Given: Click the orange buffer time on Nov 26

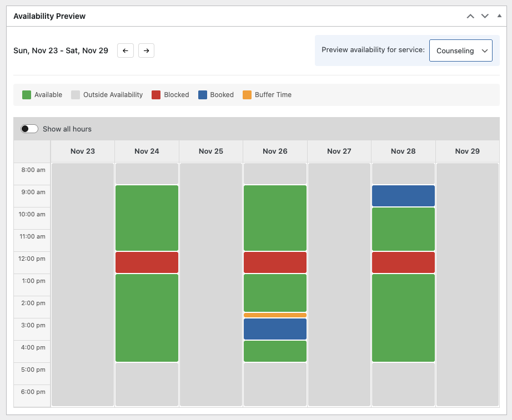Looking at the screenshot, I should coord(275,315).
